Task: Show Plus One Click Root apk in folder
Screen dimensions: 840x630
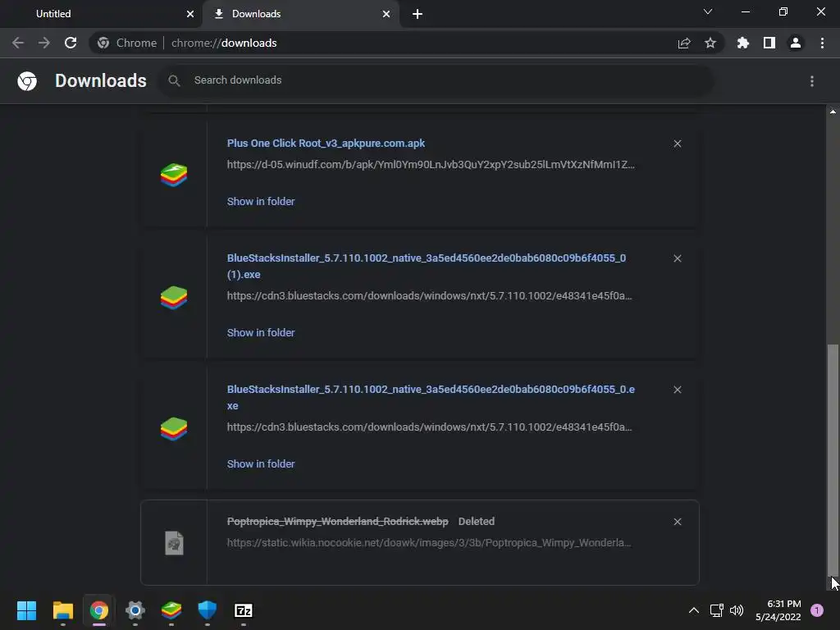Action: tap(261, 202)
